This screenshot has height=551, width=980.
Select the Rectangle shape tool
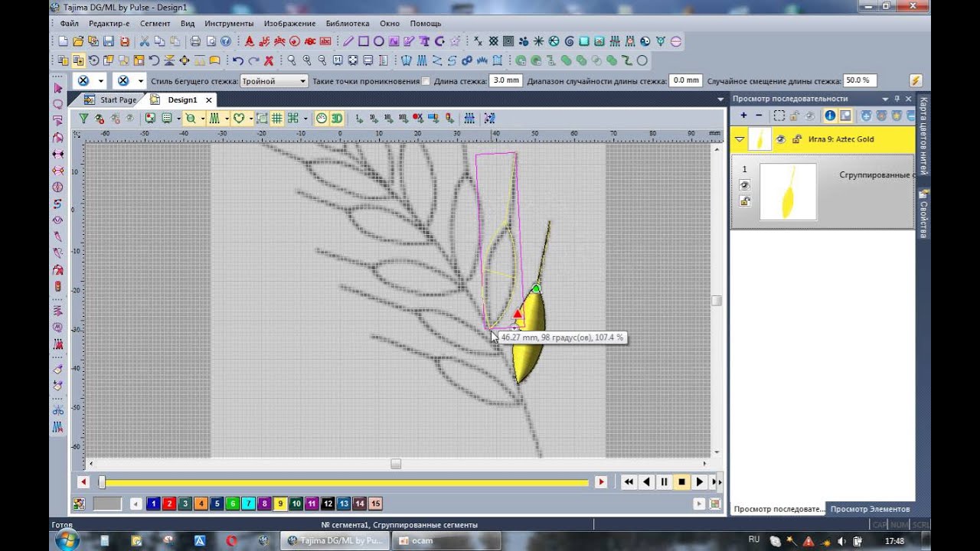tap(364, 41)
